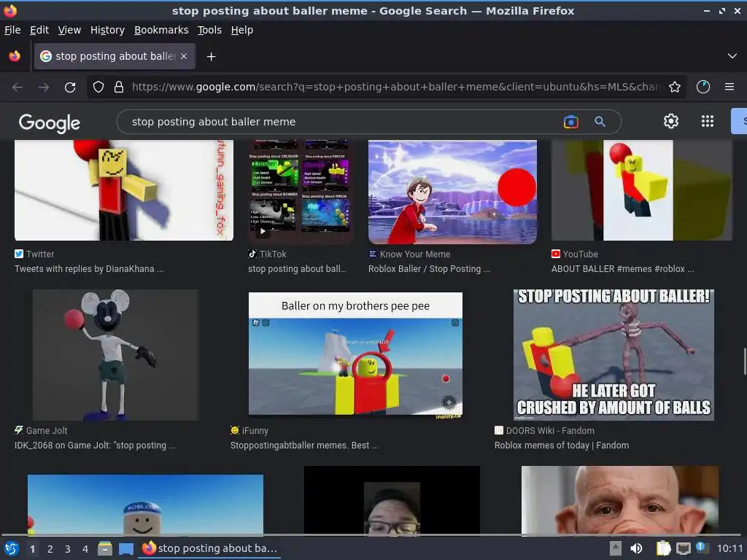Screen dimensions: 747x560
Task: Open the 'STOP POSTING ABOUT BALLER!' meme image
Action: pos(614,355)
